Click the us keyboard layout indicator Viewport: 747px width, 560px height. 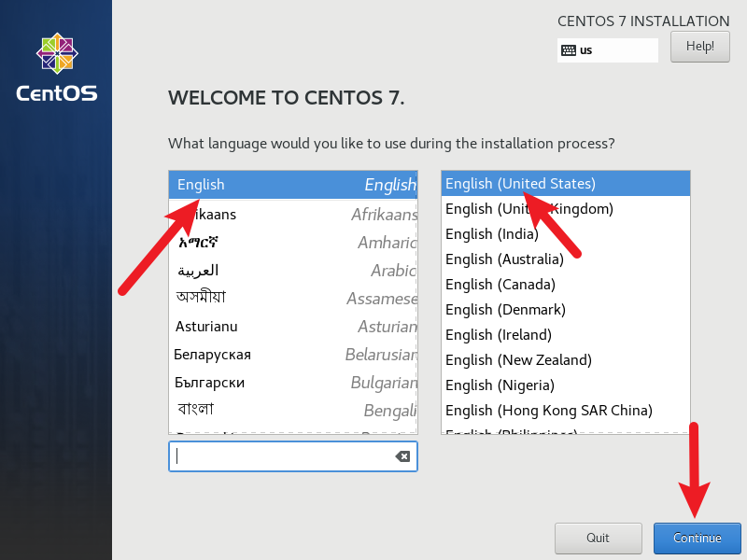[x=608, y=50]
